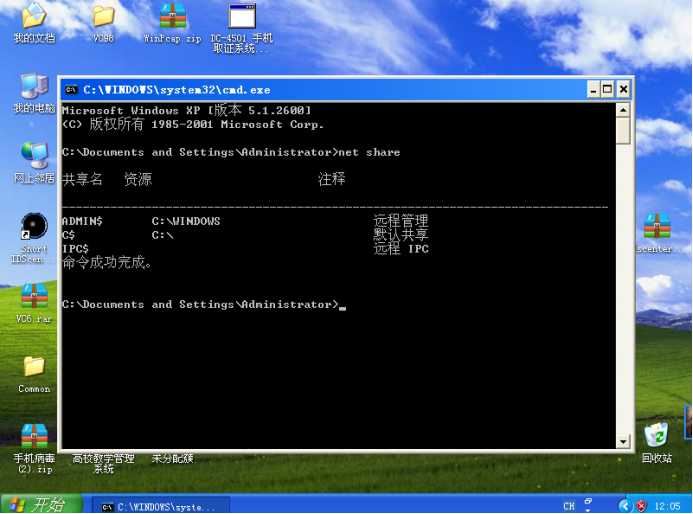The image size is (693, 514).
Task: Click the 版权所有 1985-2001 copyright line
Action: pyautogui.click(x=193, y=124)
